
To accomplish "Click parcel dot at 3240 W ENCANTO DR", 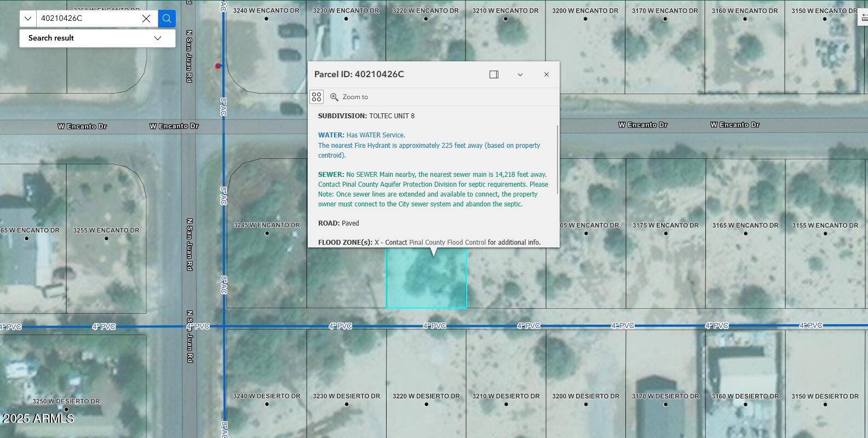I will 267,19.
